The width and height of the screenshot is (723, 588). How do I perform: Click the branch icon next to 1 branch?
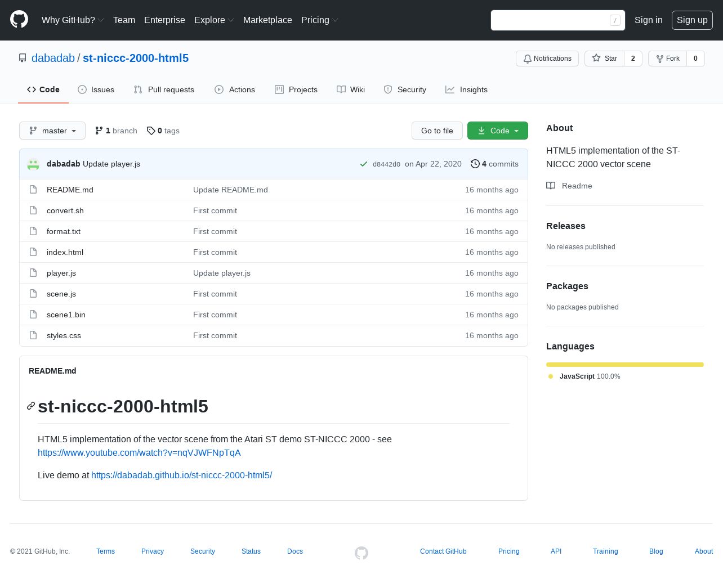coord(99,131)
